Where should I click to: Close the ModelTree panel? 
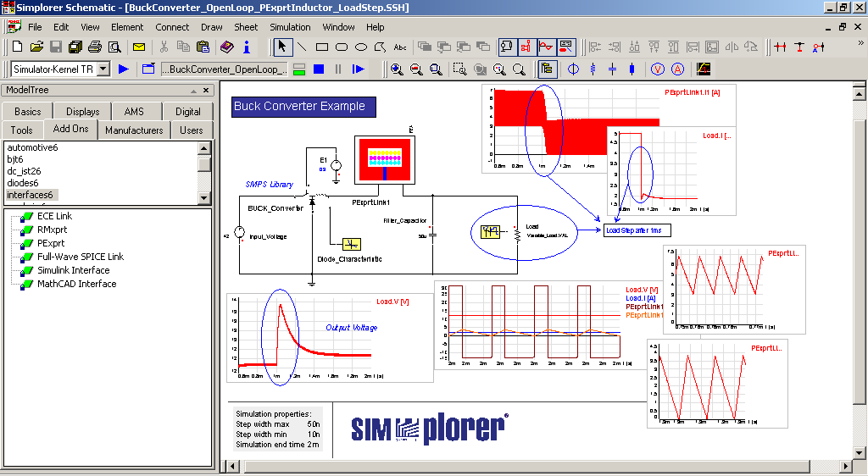206,90
